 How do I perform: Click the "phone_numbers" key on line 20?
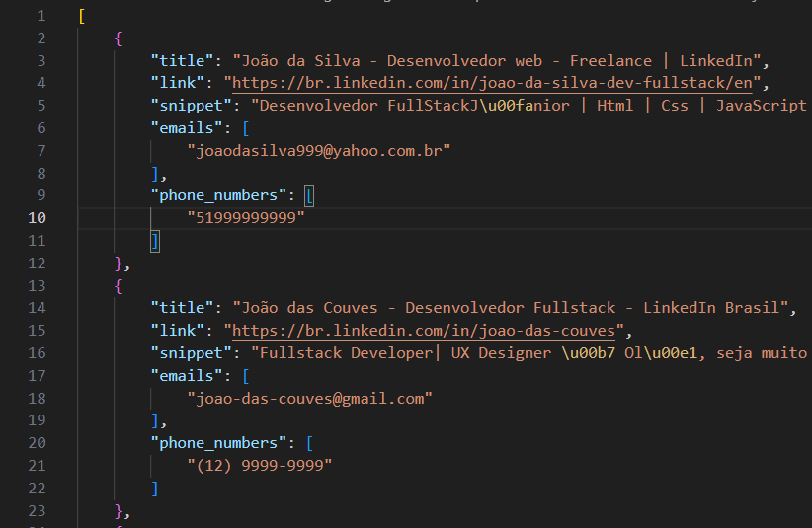click(218, 443)
